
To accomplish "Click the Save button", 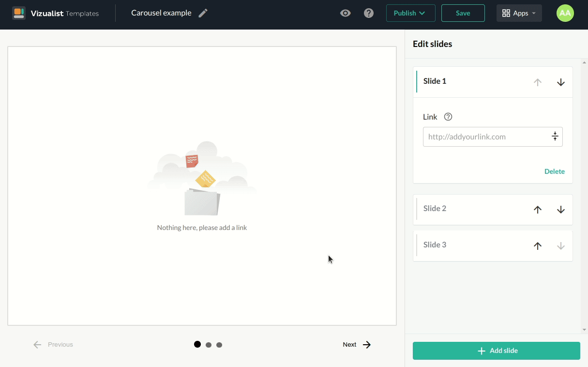I will tap(463, 13).
